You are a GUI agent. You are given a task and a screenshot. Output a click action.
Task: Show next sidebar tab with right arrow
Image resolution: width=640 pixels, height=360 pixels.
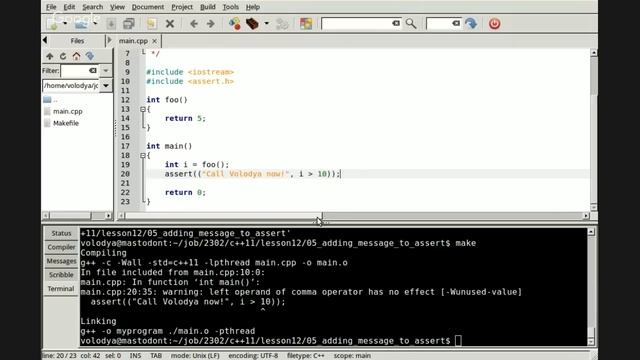[x=109, y=40]
